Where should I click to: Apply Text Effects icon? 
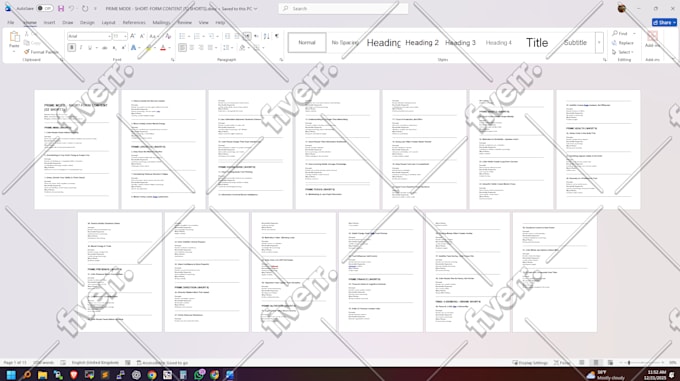pos(134,48)
